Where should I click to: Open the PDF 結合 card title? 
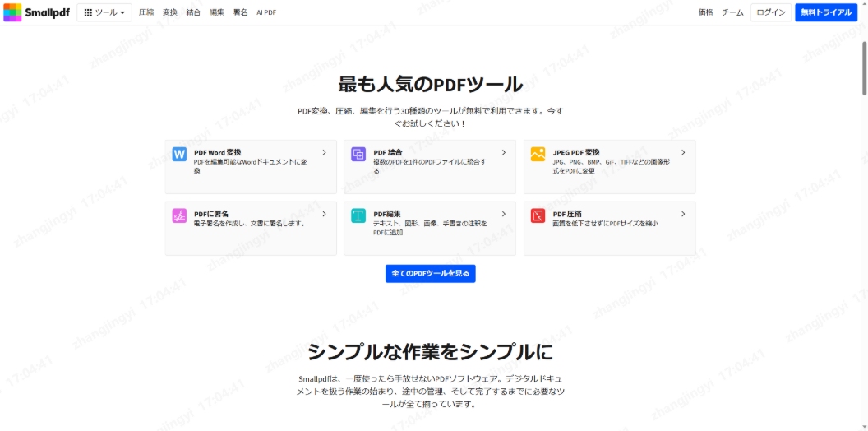tap(387, 152)
